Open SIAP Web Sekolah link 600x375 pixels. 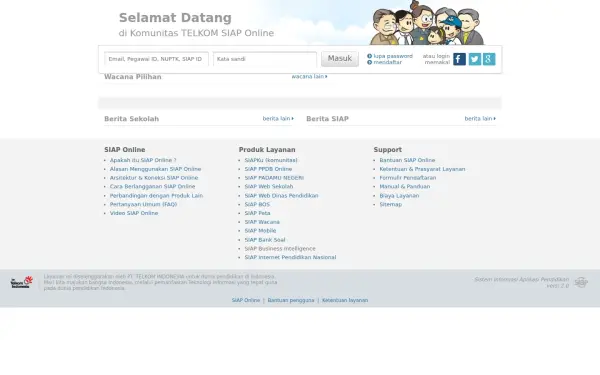269,187
